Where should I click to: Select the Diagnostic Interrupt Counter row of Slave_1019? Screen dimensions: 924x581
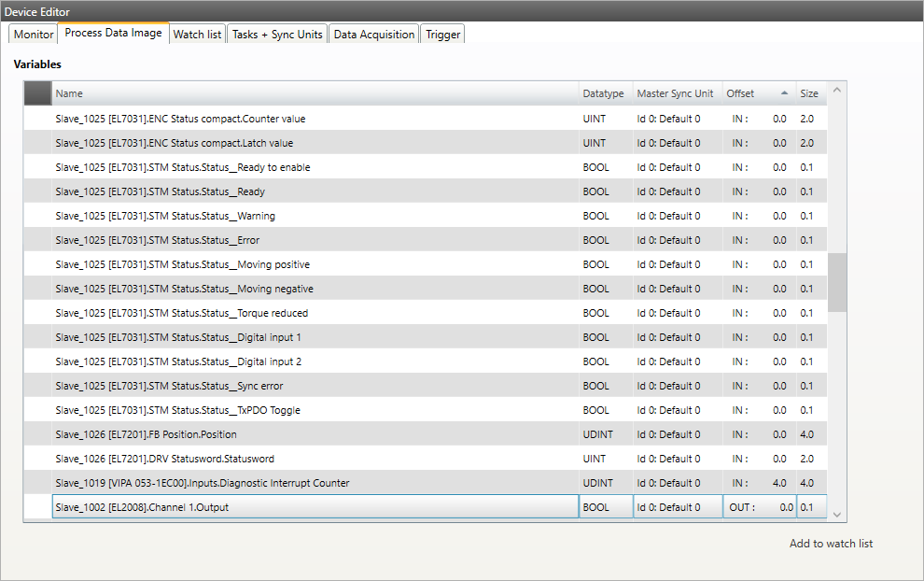280,483
